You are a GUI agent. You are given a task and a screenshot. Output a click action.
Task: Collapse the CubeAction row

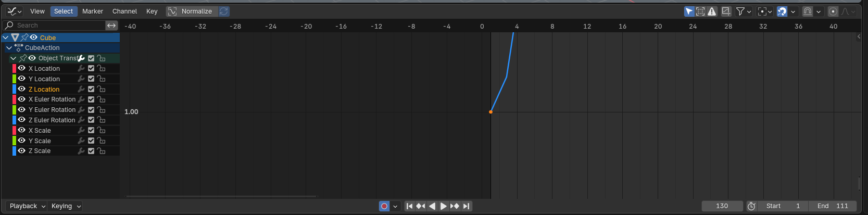9,48
